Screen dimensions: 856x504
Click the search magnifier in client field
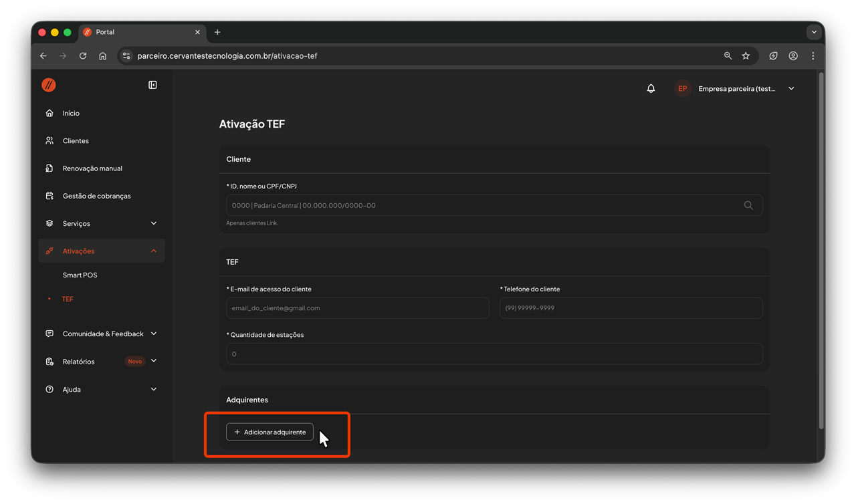pyautogui.click(x=748, y=205)
